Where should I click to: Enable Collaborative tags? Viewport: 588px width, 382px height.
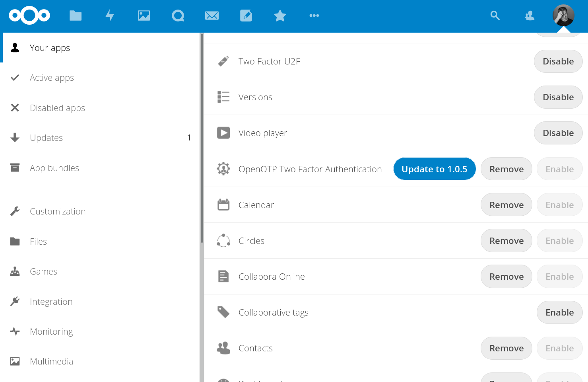[x=560, y=312]
